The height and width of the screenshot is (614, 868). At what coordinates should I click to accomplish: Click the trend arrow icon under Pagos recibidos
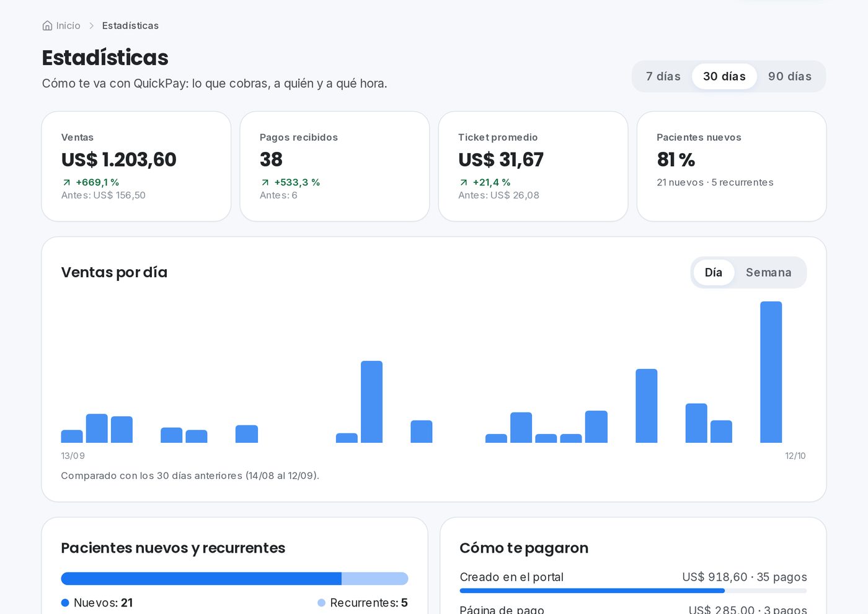coord(265,182)
